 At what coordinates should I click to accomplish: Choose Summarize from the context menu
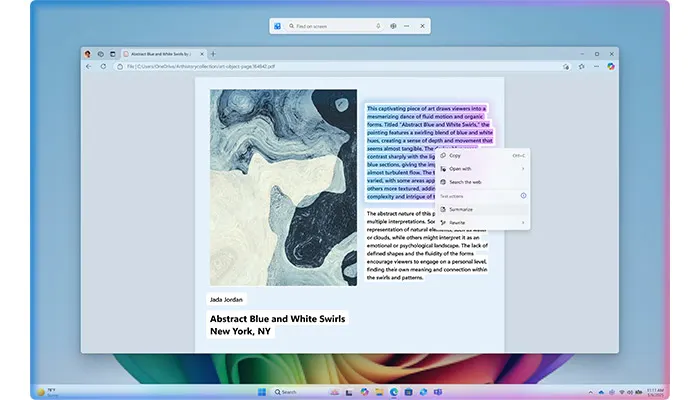tap(483, 209)
